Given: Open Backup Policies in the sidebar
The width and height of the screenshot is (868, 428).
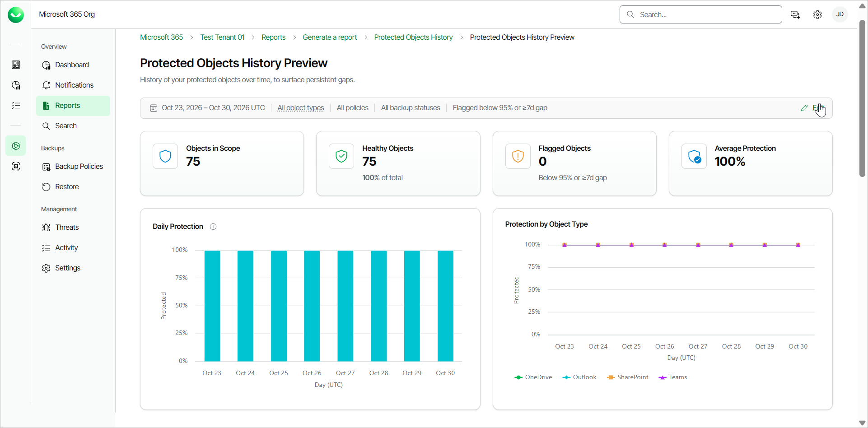Looking at the screenshot, I should pos(73,166).
